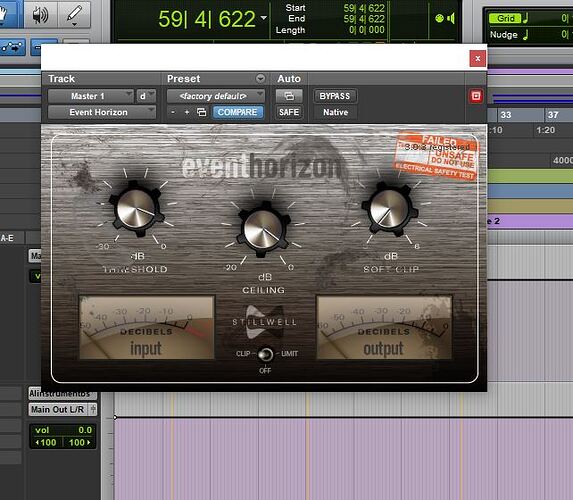The width and height of the screenshot is (573, 500).
Task: Click the vol 0.0 volume field
Action: 63,430
